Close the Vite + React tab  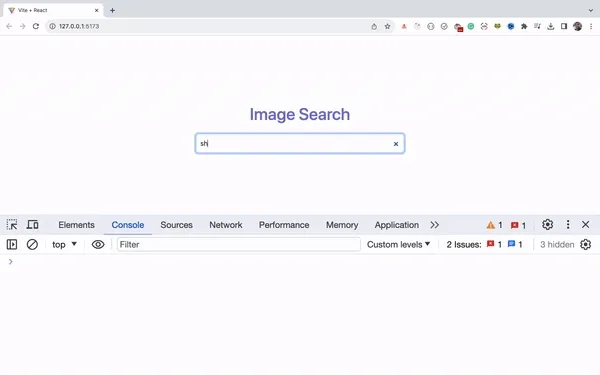point(96,10)
